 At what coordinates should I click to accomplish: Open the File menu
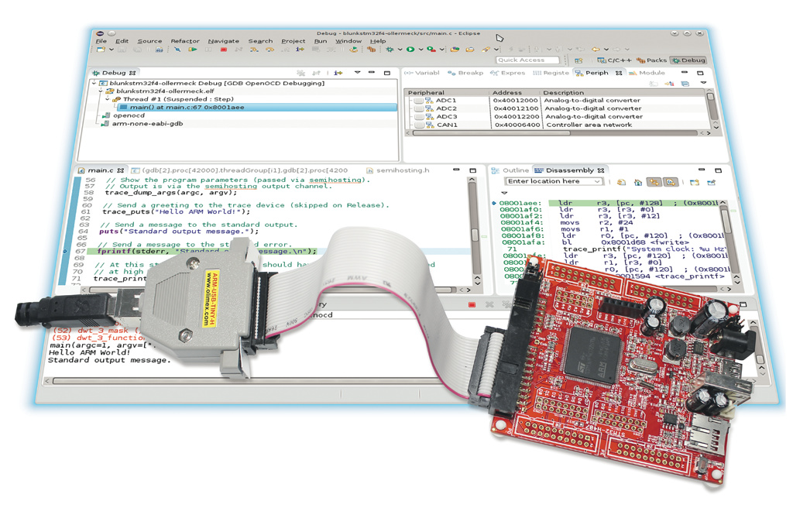point(101,41)
